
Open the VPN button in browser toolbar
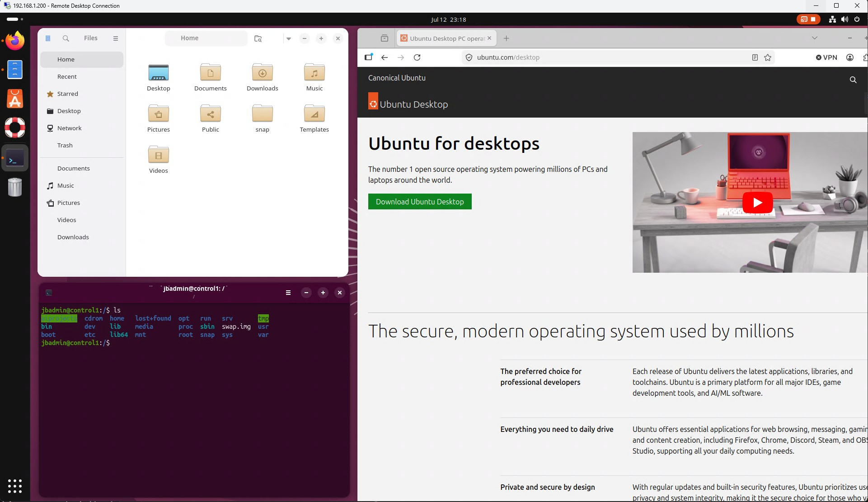pos(826,57)
